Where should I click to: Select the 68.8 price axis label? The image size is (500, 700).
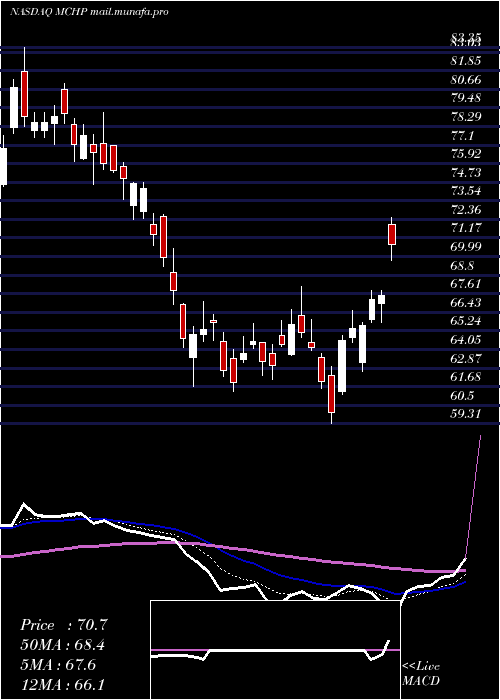462,266
